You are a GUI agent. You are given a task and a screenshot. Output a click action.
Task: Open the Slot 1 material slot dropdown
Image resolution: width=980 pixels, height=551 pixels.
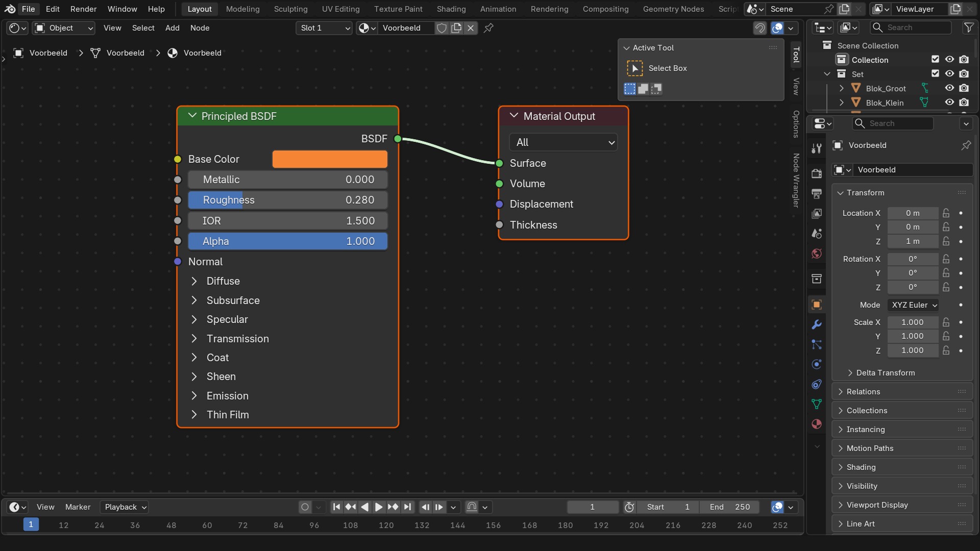point(325,28)
